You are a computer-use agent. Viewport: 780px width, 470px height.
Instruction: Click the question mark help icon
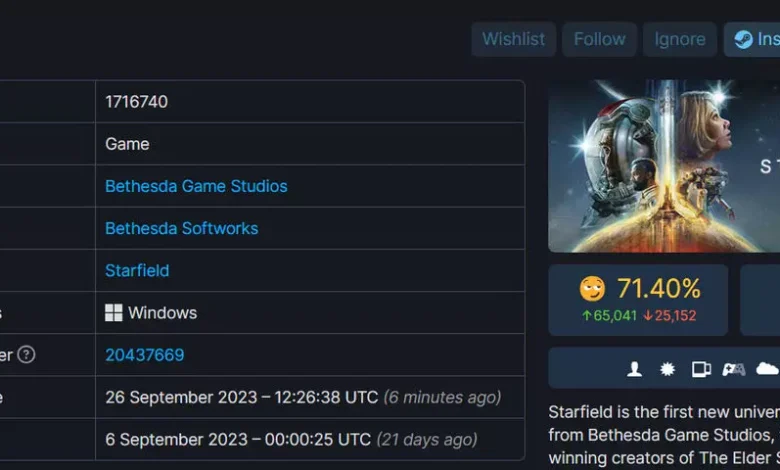(x=26, y=355)
